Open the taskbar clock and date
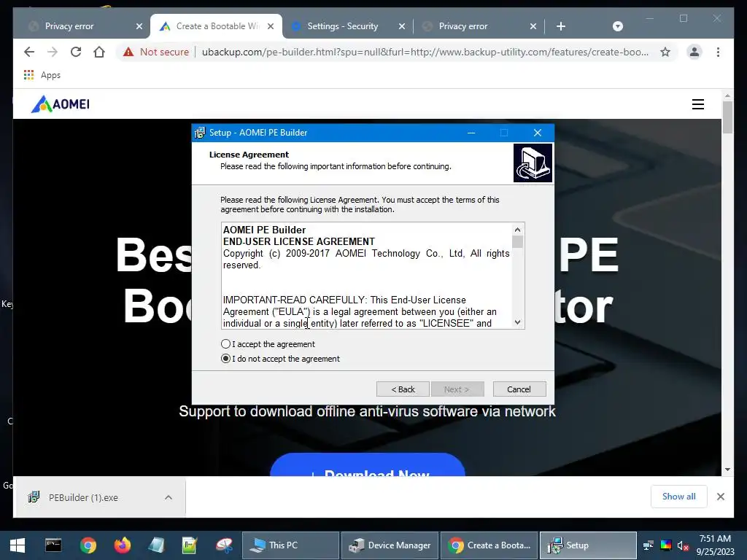This screenshot has height=560, width=747. point(715,545)
